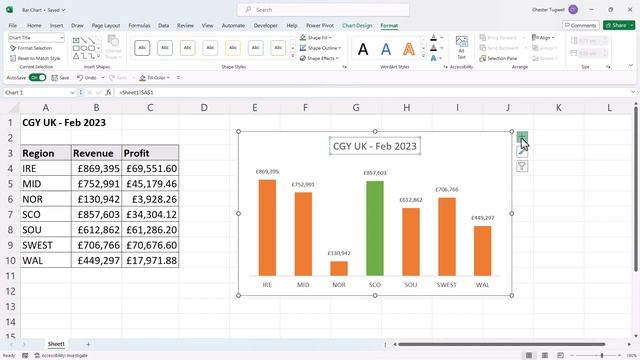This screenshot has width=640, height=360.
Task: Click the Text Effects icon
Action: point(433,58)
